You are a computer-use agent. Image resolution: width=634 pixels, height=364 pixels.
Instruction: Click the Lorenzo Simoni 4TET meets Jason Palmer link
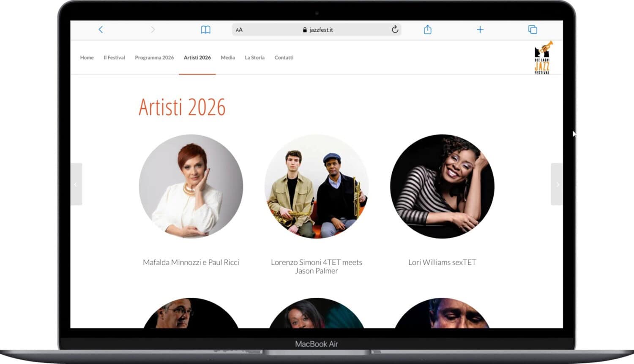[x=317, y=266]
